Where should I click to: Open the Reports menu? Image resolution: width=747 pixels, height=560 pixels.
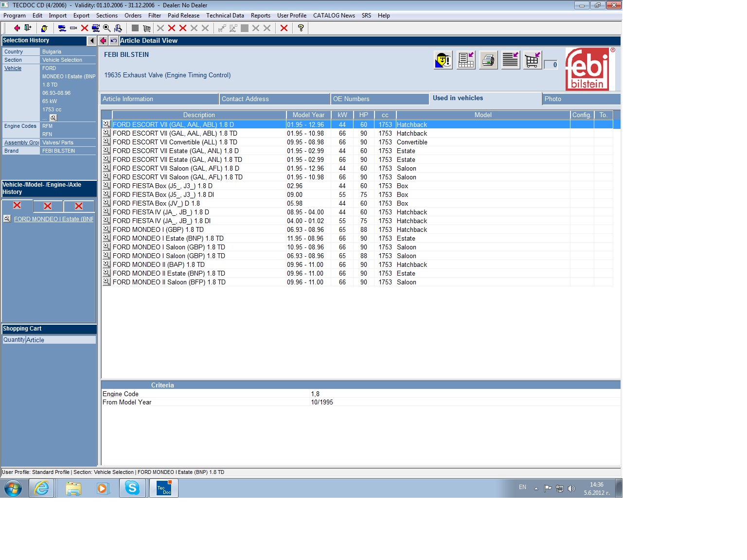pos(261,16)
